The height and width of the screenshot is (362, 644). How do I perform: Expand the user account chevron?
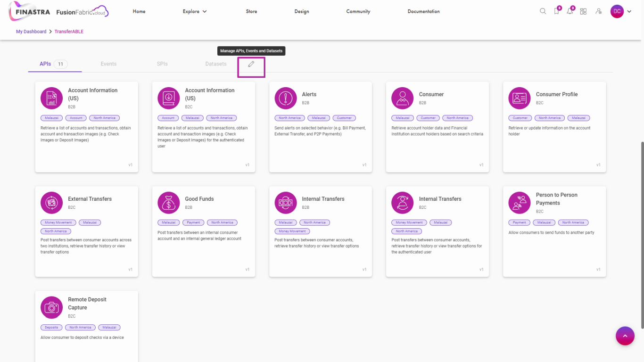coord(629,11)
